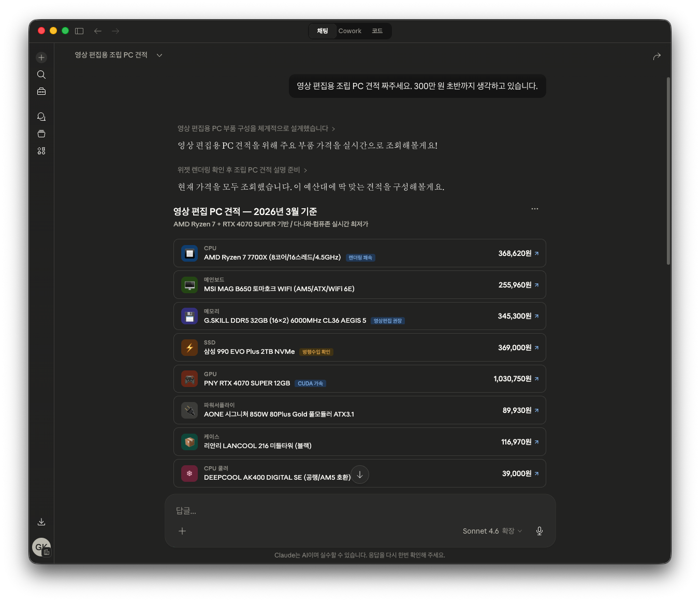
Task: Add an attachment with the plus button
Action: pos(182,531)
